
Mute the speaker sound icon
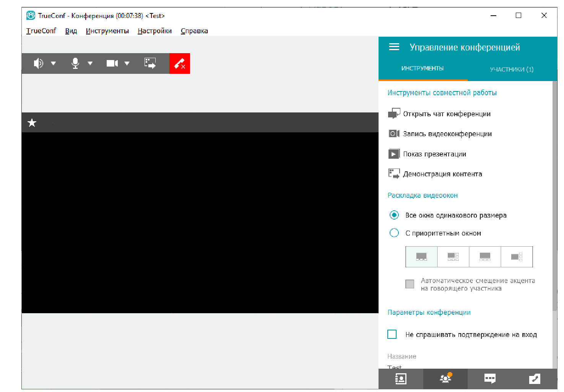click(39, 63)
